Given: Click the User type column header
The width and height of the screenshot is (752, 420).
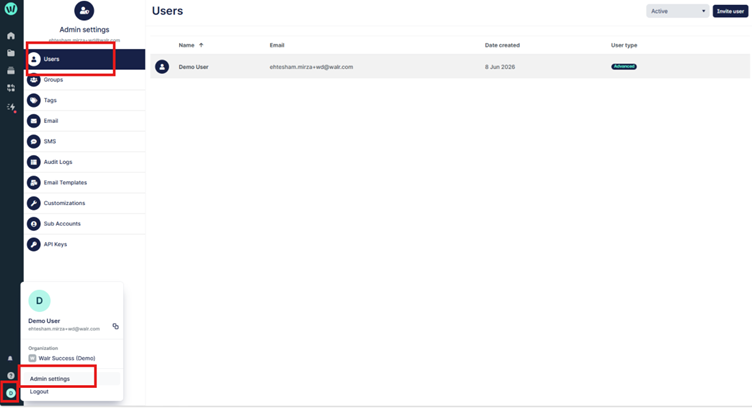Looking at the screenshot, I should [x=624, y=45].
